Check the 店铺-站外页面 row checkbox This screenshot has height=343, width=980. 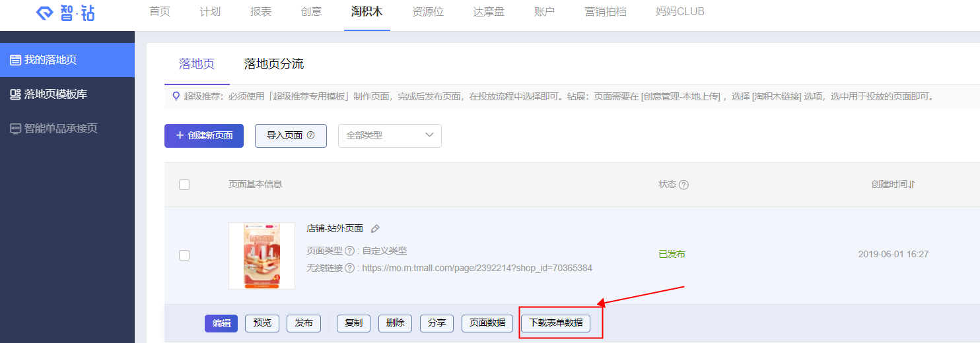click(x=184, y=255)
